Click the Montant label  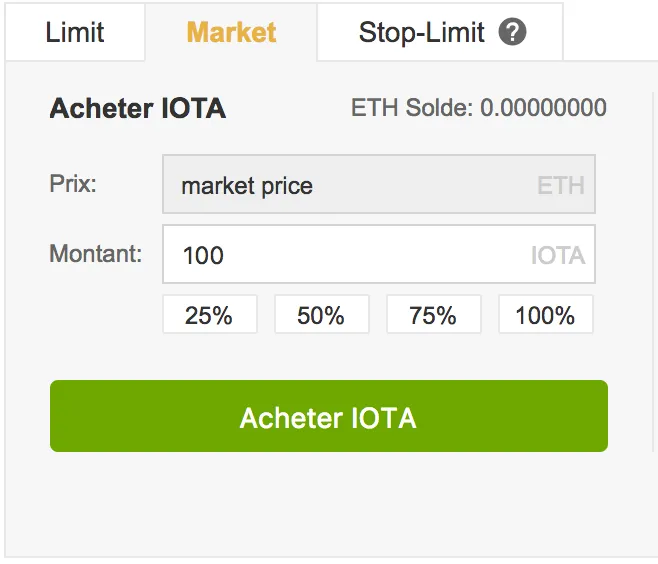pyautogui.click(x=96, y=254)
